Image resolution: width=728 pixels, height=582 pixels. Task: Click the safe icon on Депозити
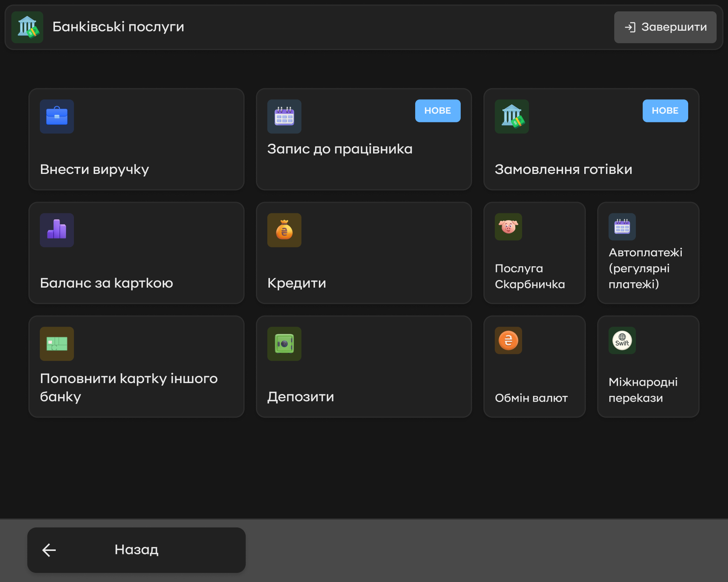tap(284, 344)
